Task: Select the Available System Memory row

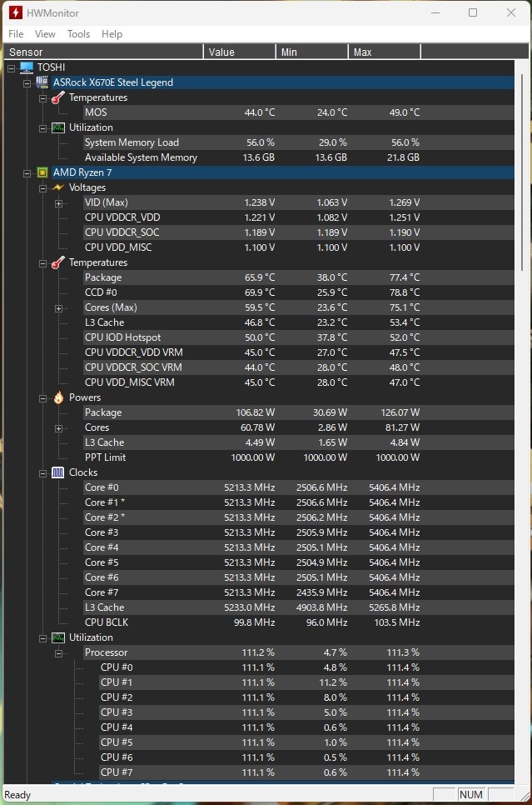Action: (299, 157)
